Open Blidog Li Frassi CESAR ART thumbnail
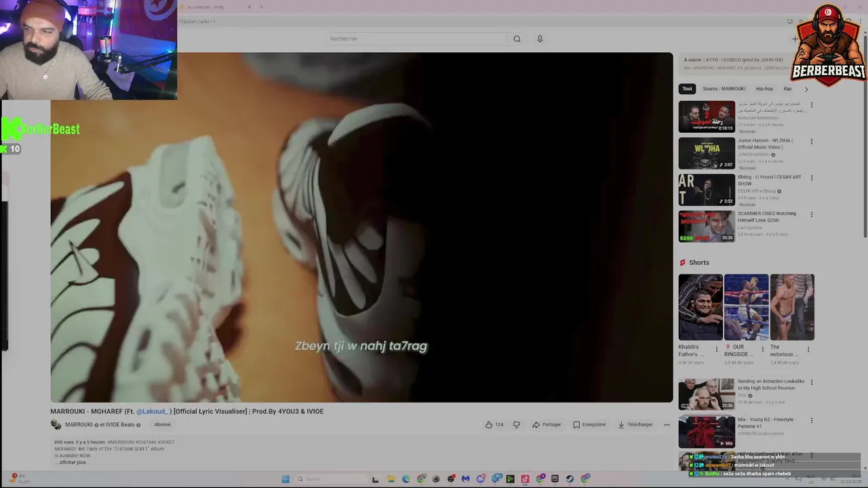This screenshot has width=868, height=488. pos(707,190)
